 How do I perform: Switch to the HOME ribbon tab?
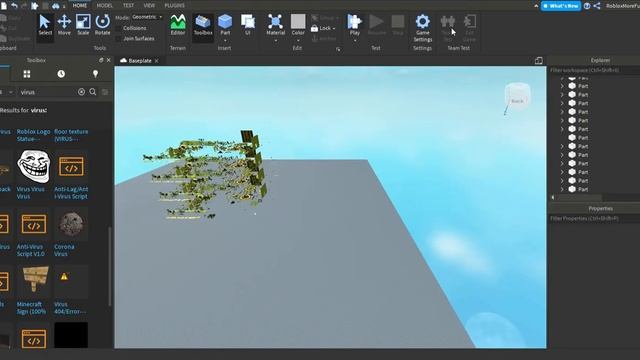pyautogui.click(x=80, y=5)
